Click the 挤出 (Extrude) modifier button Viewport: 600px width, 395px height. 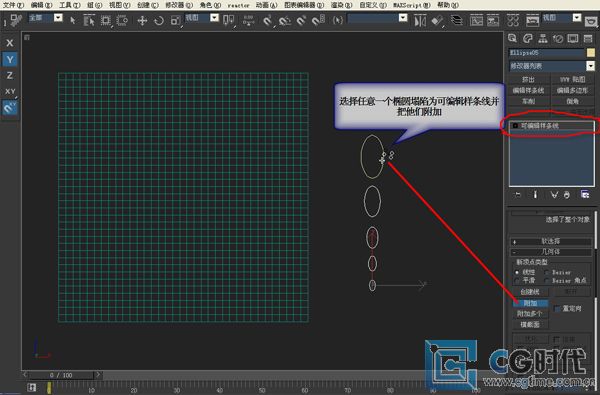coord(528,79)
